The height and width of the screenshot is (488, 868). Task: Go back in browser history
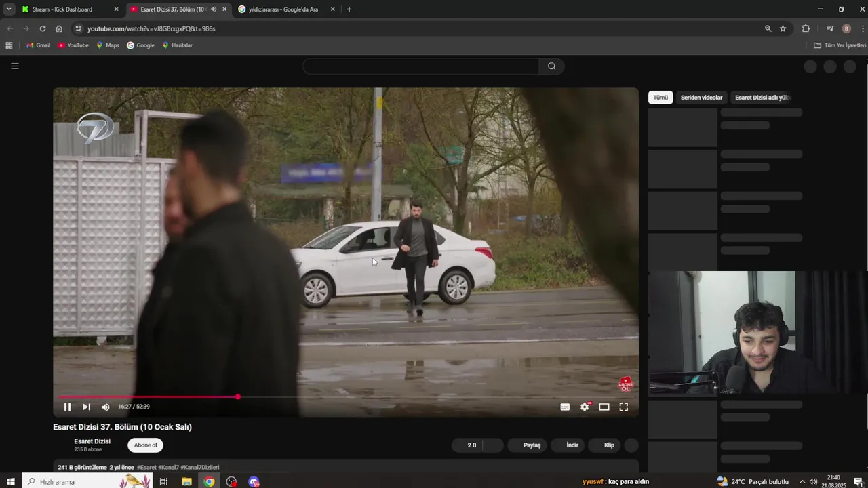9,28
